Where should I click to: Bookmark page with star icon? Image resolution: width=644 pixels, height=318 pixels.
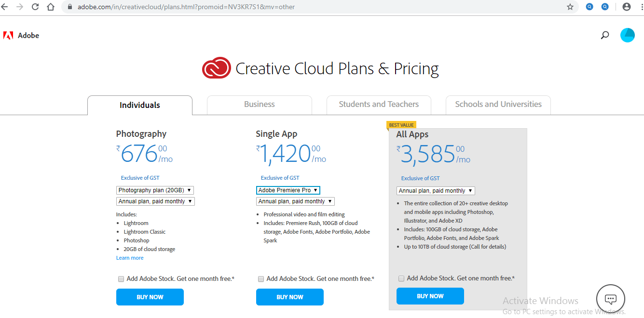[x=570, y=7]
